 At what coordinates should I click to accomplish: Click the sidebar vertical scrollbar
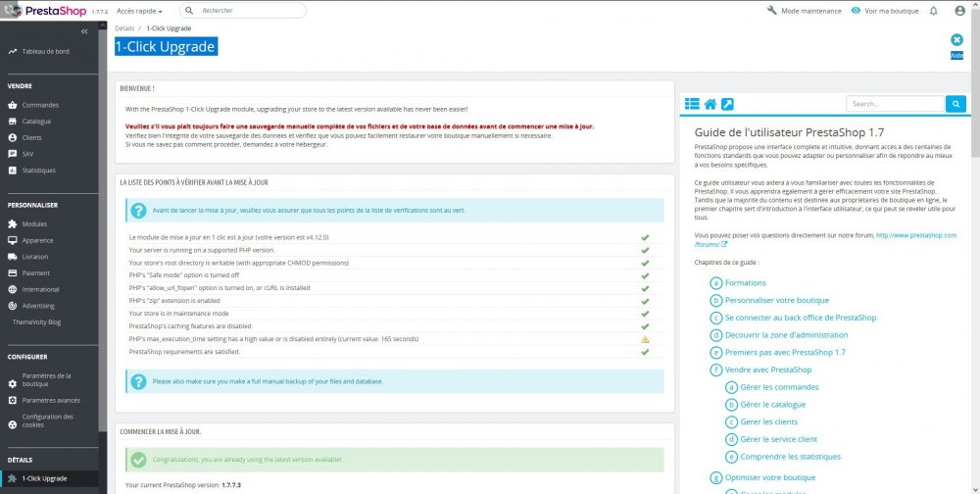(x=103, y=231)
